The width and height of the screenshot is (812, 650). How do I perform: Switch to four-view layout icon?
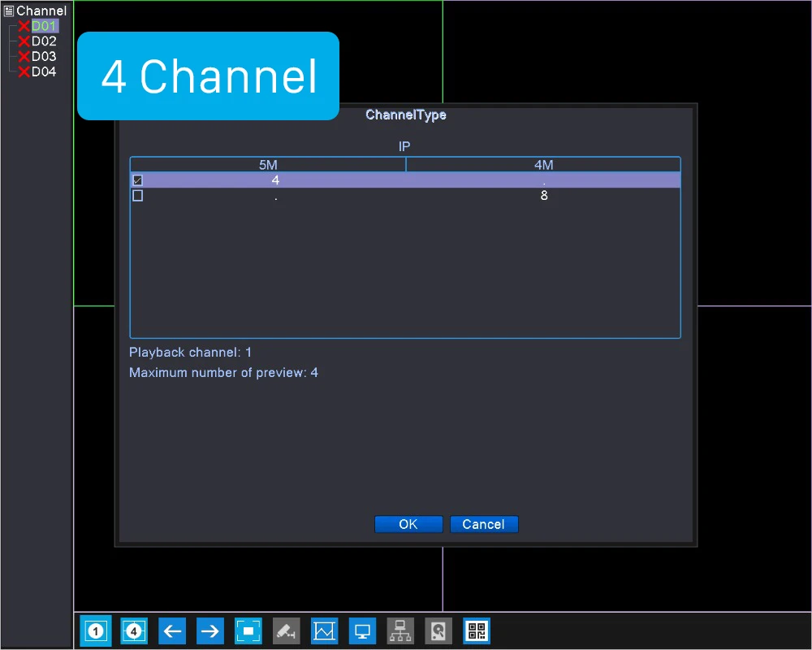point(134,630)
